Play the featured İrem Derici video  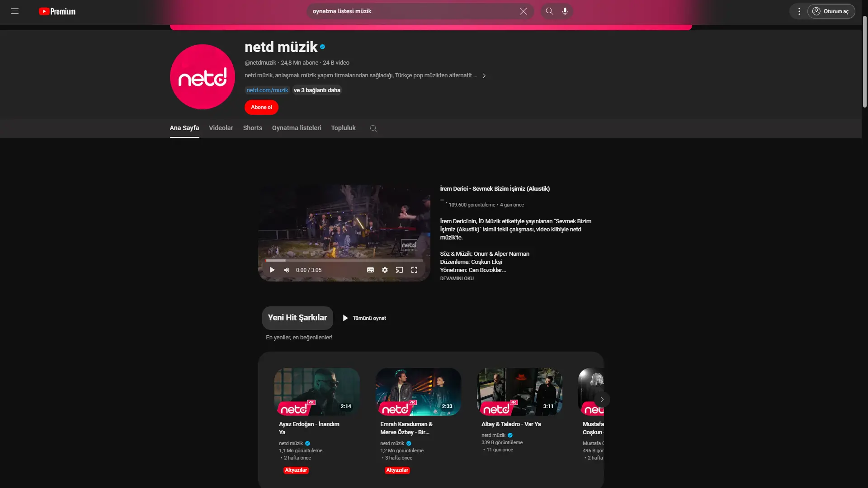pos(272,270)
